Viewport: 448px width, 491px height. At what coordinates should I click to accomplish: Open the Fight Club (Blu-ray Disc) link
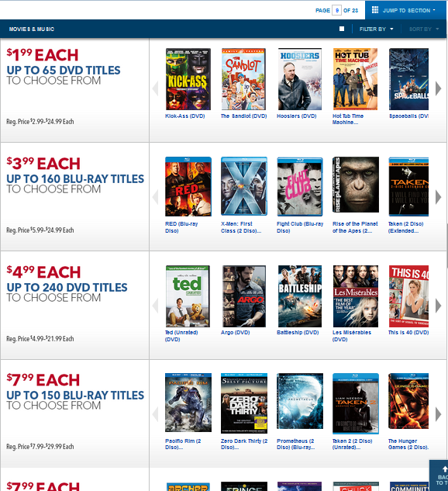point(300,227)
